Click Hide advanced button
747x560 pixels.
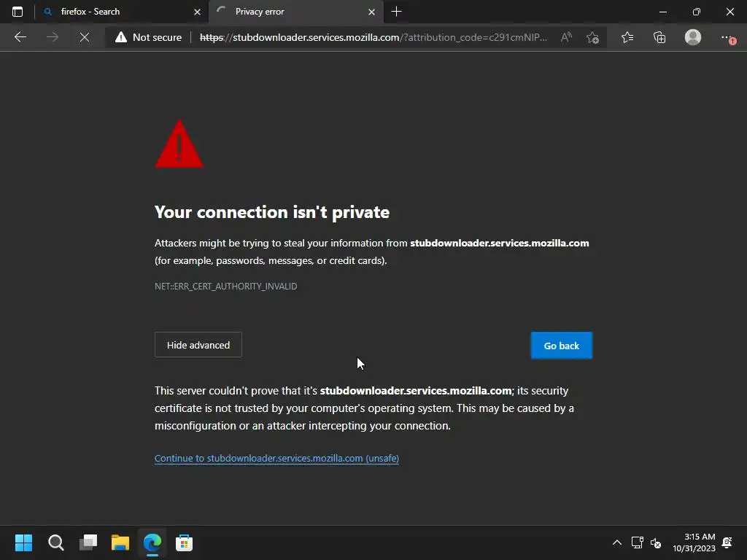tap(198, 345)
